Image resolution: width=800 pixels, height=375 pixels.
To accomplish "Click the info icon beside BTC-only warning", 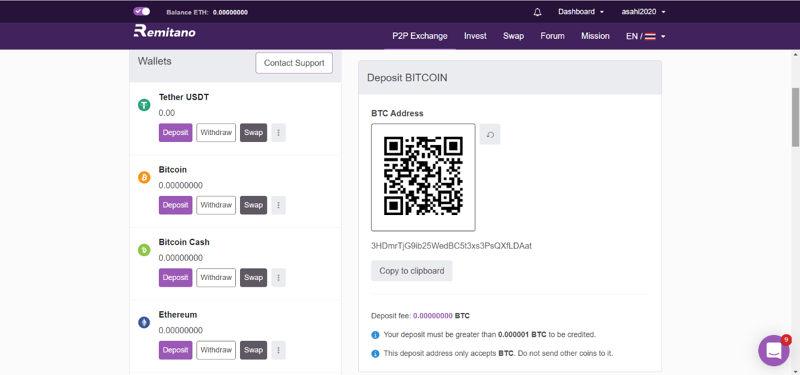I will (375, 353).
